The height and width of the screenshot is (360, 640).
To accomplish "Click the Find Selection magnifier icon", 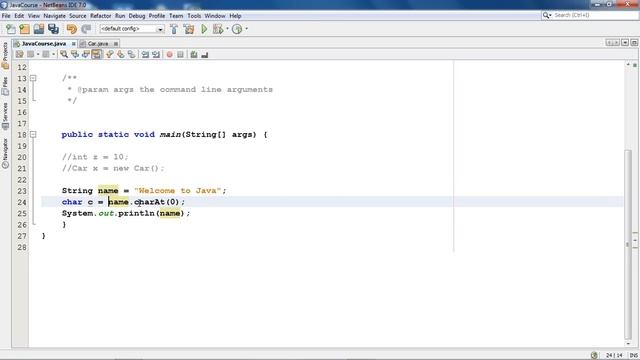I will (x=64, y=54).
